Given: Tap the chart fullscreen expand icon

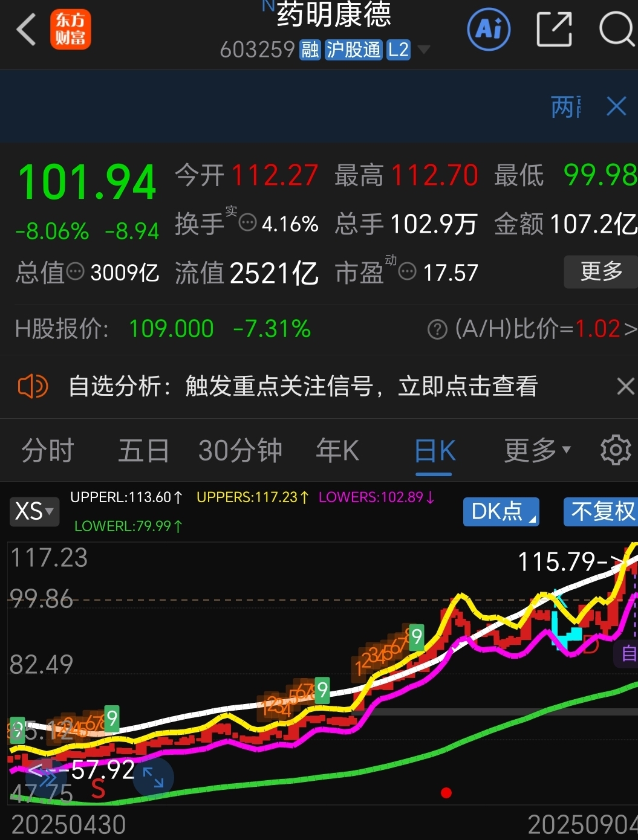Looking at the screenshot, I should click(x=154, y=777).
